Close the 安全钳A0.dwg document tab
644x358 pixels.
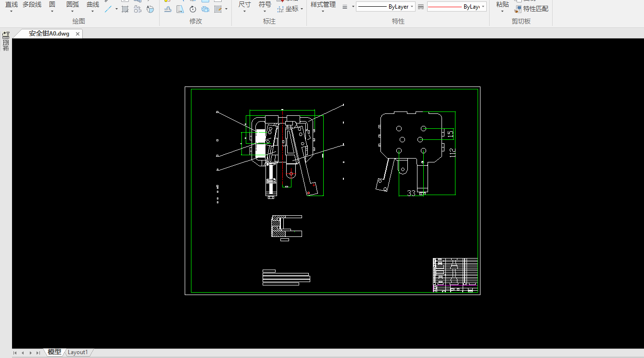(x=77, y=34)
